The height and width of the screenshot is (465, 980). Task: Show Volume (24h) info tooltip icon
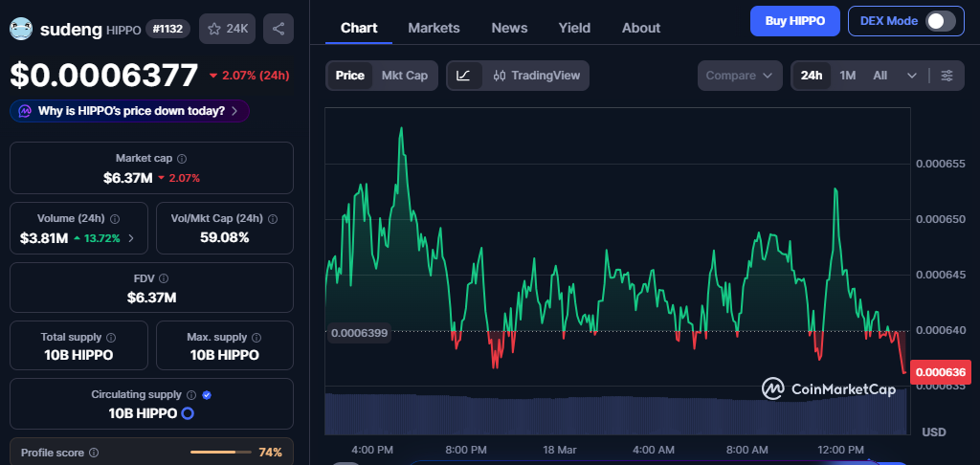pyautogui.click(x=115, y=219)
